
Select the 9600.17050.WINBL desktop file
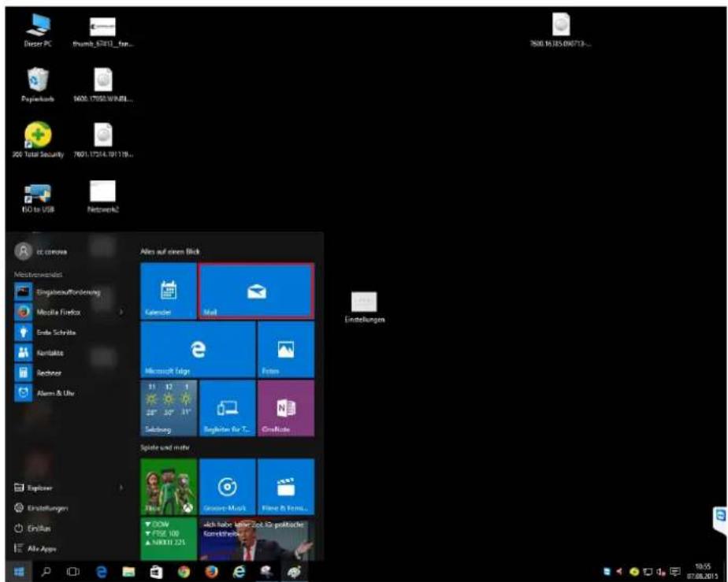pos(103,85)
